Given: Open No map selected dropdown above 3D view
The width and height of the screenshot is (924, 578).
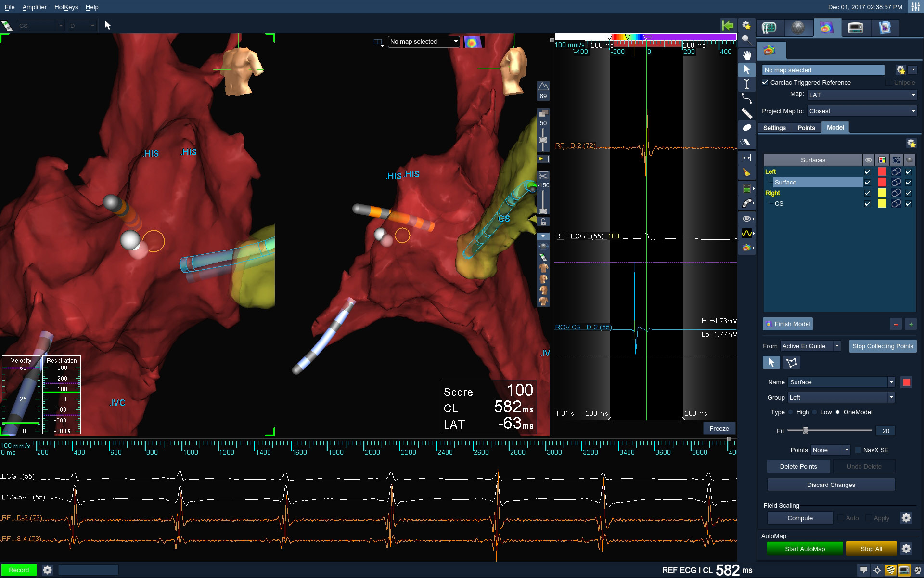Looking at the screenshot, I should (423, 42).
